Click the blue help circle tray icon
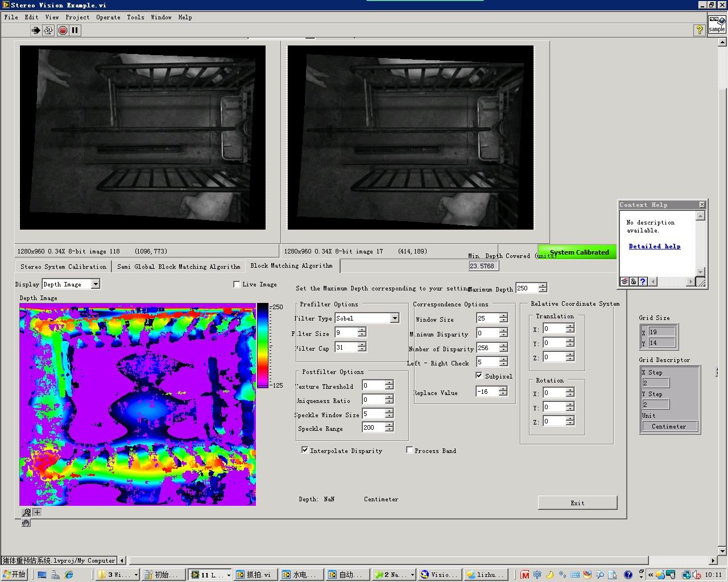728x582 pixels. 628,575
